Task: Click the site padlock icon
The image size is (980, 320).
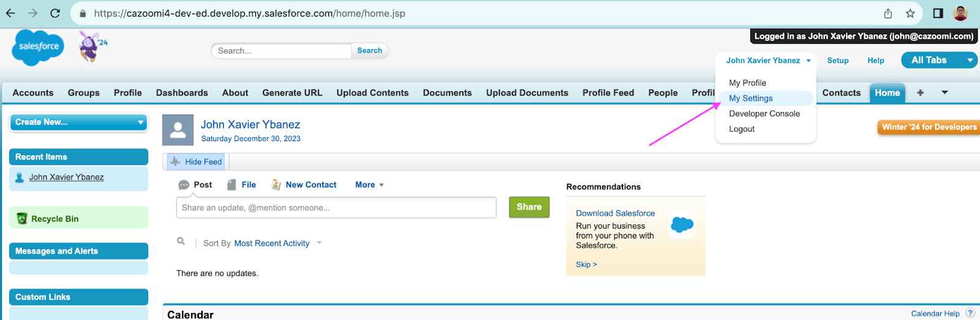Action: point(83,13)
